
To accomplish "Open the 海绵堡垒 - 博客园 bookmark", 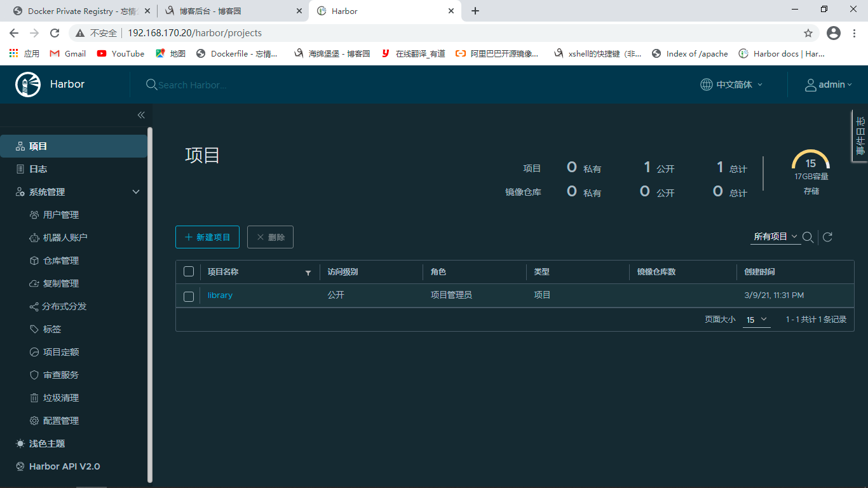I will pos(332,53).
